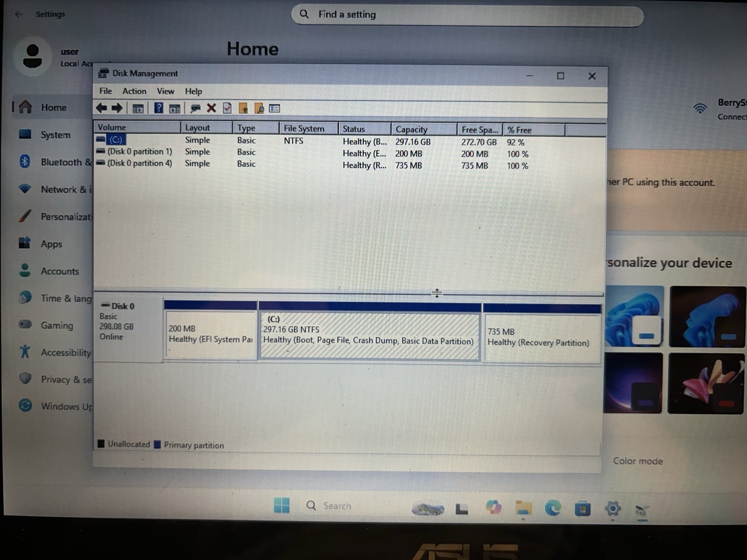The height and width of the screenshot is (560, 747).
Task: Click the 297.16 GB capacity cell
Action: pos(413,142)
